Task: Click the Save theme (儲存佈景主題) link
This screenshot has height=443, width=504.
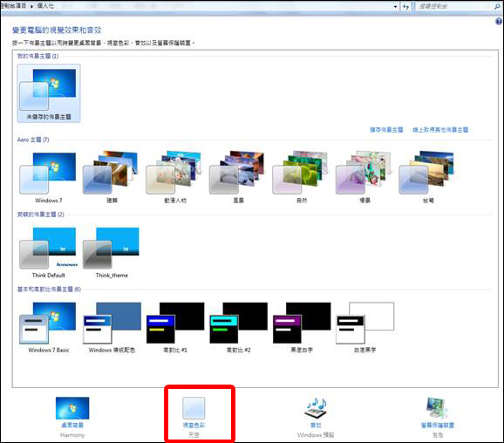Action: click(x=386, y=130)
